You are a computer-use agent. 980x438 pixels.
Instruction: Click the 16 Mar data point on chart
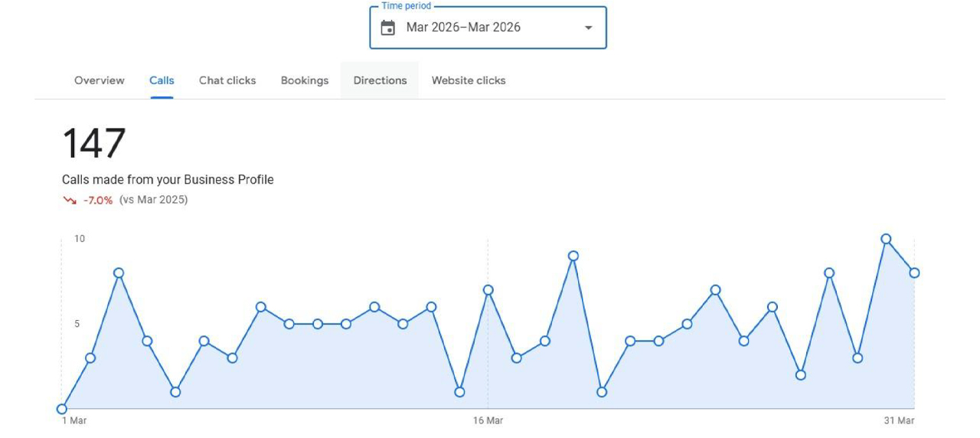point(488,290)
